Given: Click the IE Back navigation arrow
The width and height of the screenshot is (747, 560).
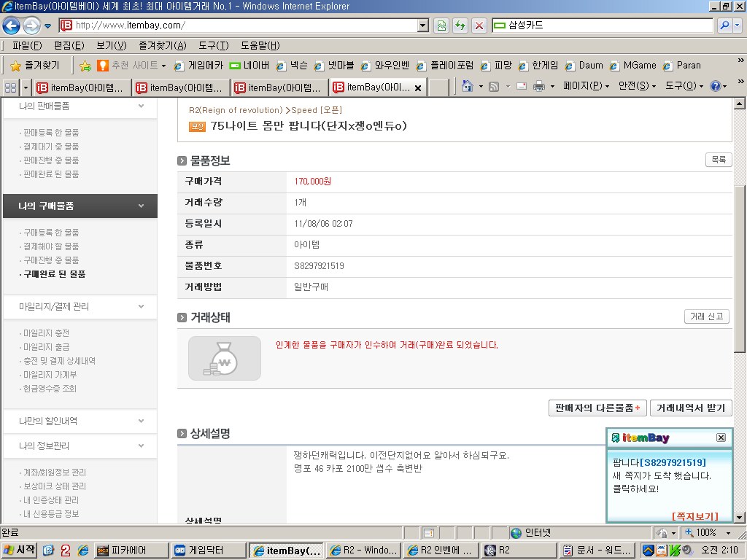Looking at the screenshot, I should point(11,26).
